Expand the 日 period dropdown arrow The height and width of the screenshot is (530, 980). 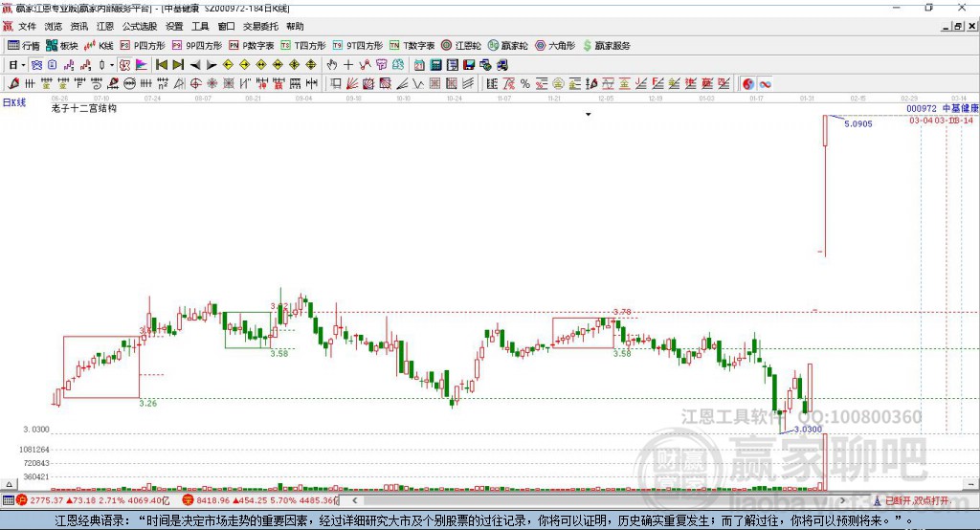[23, 65]
